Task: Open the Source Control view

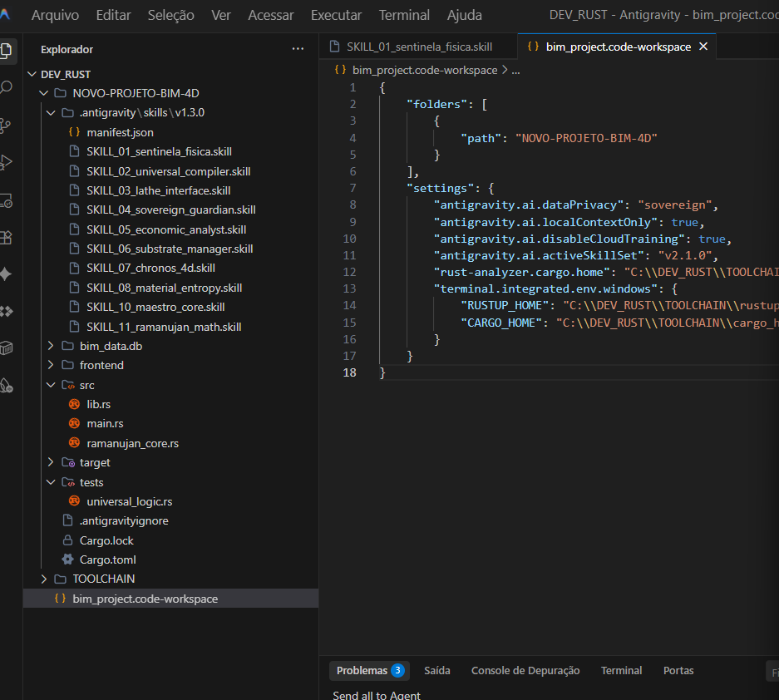Action: click(7, 125)
